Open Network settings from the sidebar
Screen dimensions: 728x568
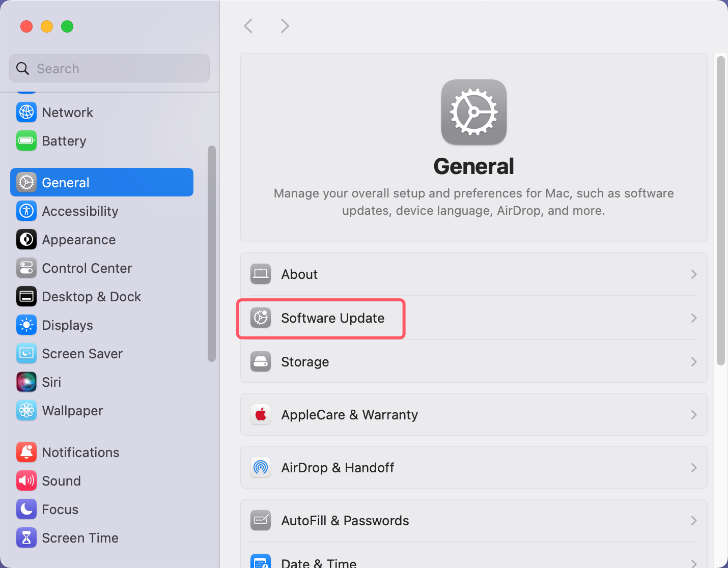(68, 112)
